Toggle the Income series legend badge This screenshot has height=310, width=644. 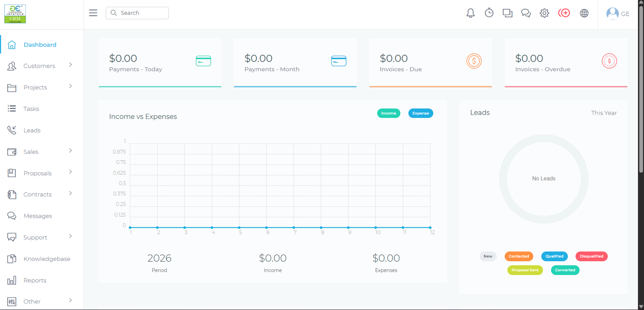pos(388,113)
